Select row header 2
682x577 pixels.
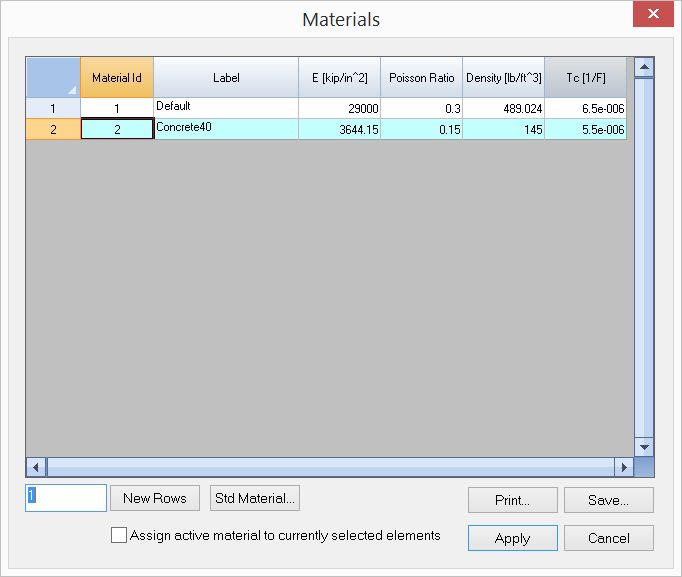coord(53,129)
